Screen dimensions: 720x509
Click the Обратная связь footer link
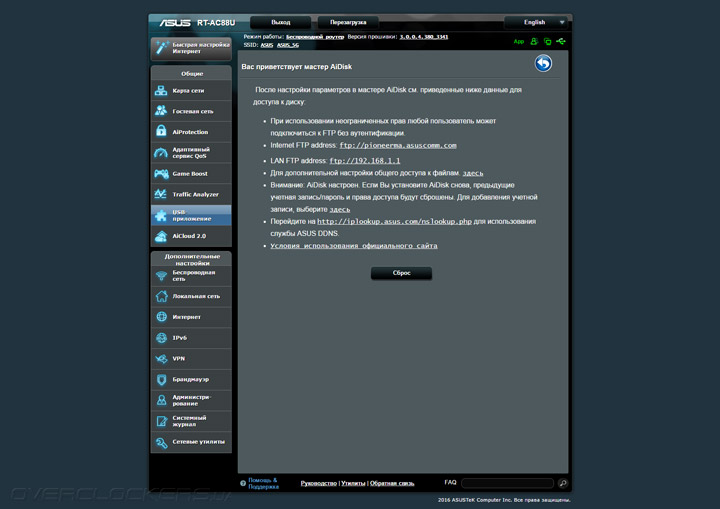click(392, 483)
